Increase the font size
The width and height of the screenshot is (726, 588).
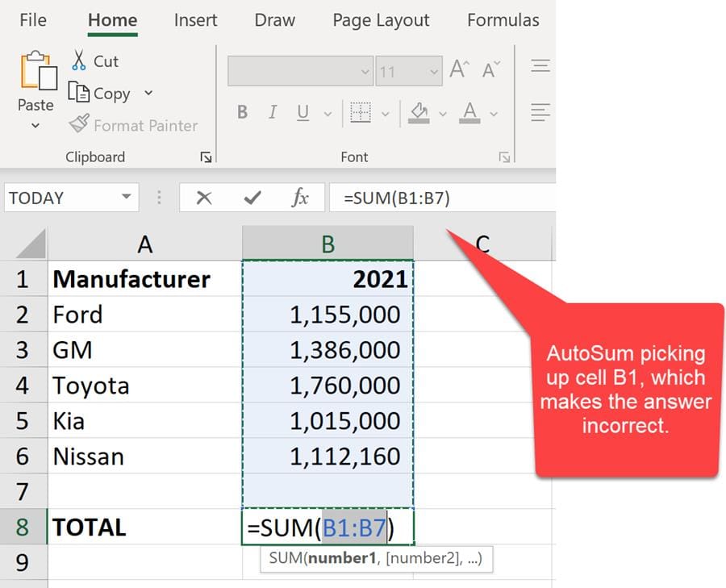pyautogui.click(x=458, y=69)
